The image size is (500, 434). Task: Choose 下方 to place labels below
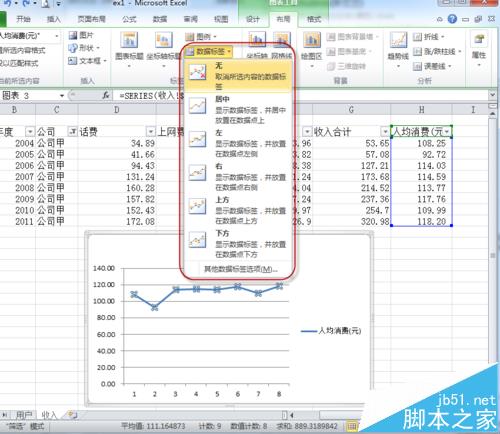[238, 244]
